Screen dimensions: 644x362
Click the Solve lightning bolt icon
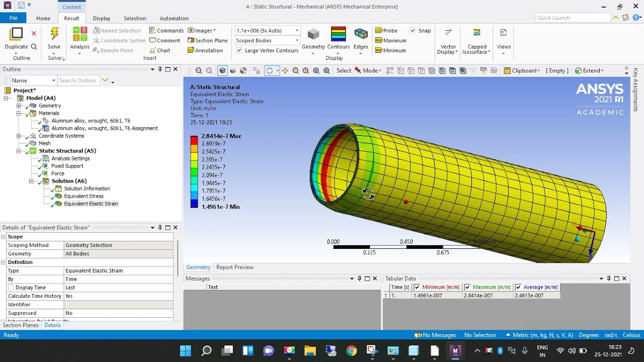54,34
